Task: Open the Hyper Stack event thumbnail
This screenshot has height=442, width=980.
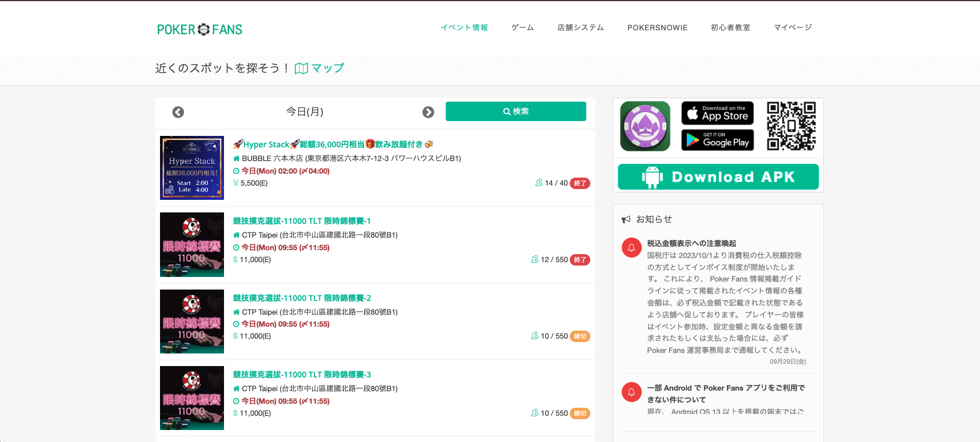Action: (192, 168)
